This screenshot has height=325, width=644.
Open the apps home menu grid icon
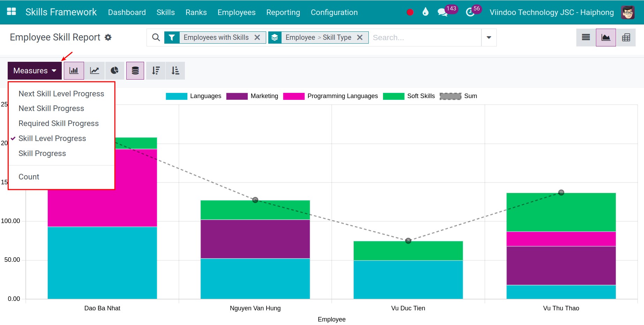(12, 12)
